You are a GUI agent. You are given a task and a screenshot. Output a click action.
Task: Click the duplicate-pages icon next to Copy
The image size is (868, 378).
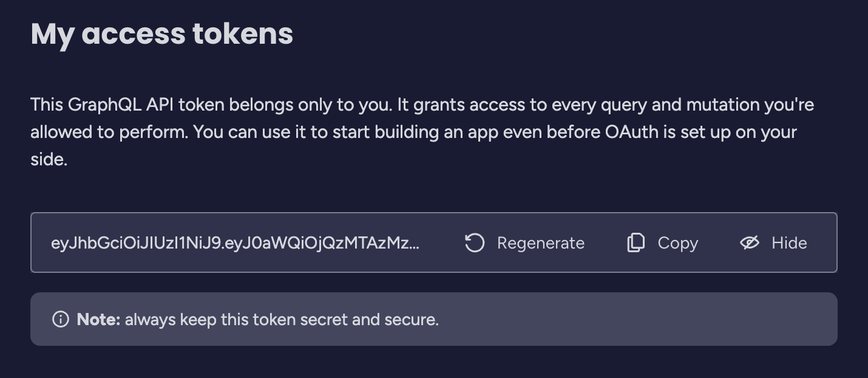click(x=636, y=242)
